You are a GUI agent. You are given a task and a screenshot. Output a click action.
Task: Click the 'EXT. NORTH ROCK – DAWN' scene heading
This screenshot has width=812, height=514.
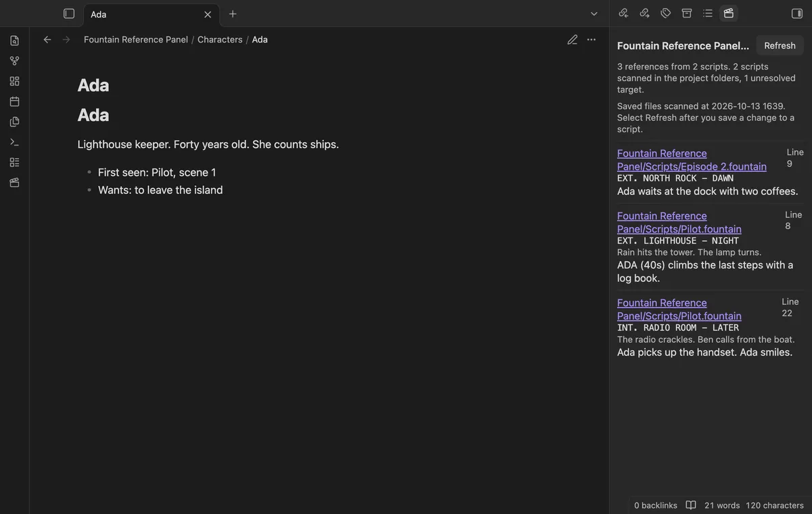pos(675,179)
